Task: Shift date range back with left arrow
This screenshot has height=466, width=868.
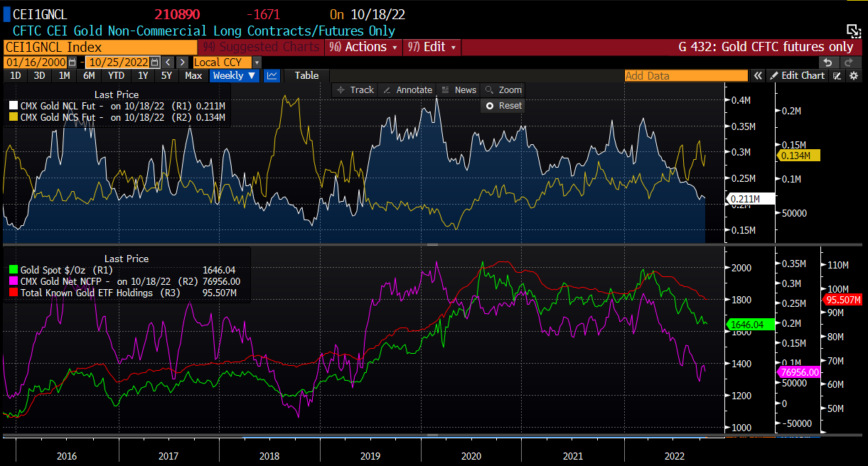Action: tap(168, 63)
